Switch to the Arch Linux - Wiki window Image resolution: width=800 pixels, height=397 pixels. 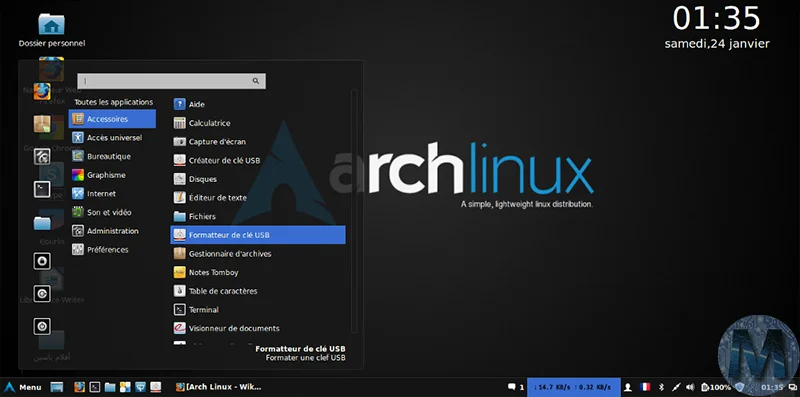(218, 387)
